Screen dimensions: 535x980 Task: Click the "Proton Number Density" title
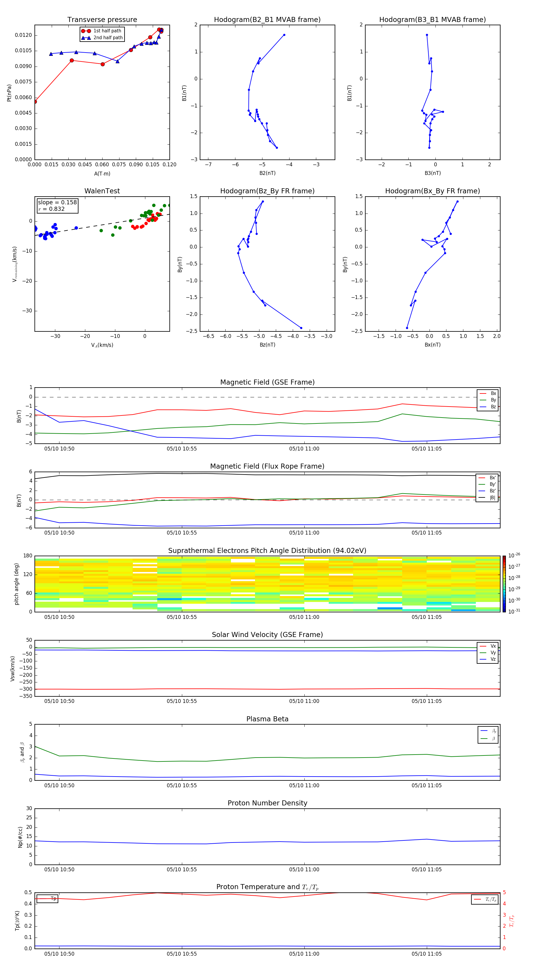tap(267, 803)
